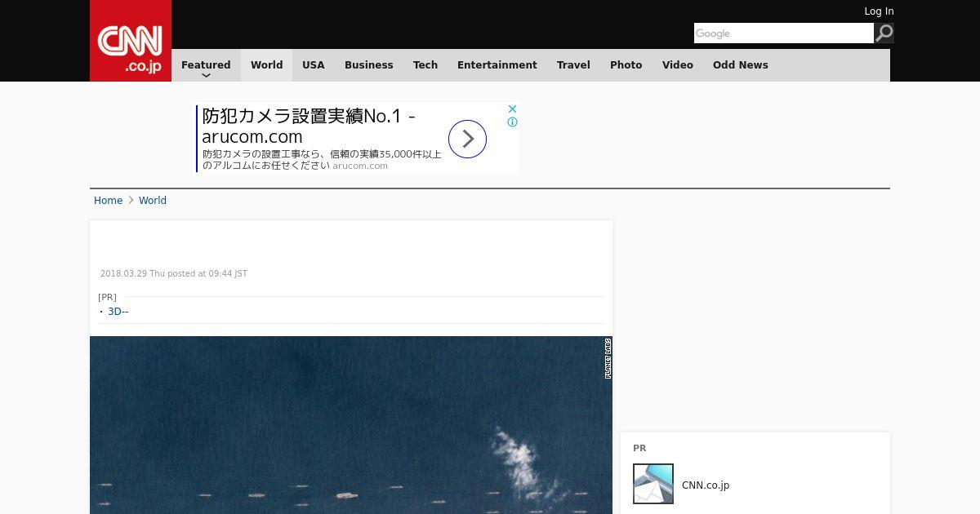Open the Business section
The height and width of the screenshot is (514, 980).
tap(368, 65)
